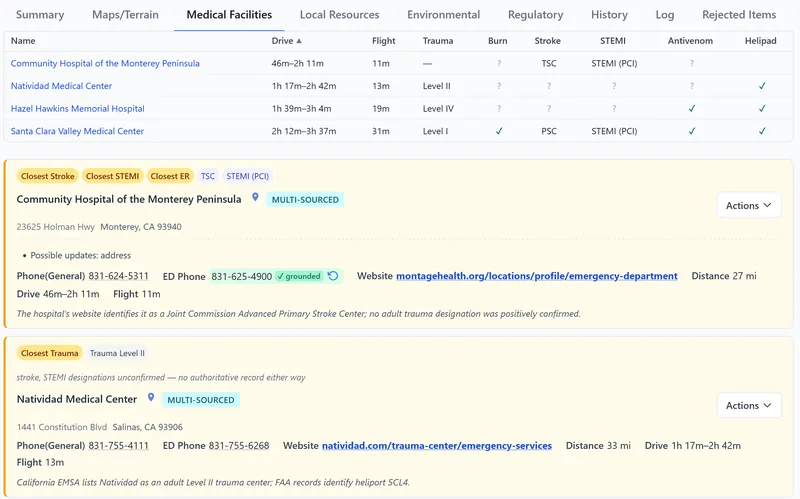Sort table by Name column header
This screenshot has height=499, width=800.
click(x=23, y=41)
